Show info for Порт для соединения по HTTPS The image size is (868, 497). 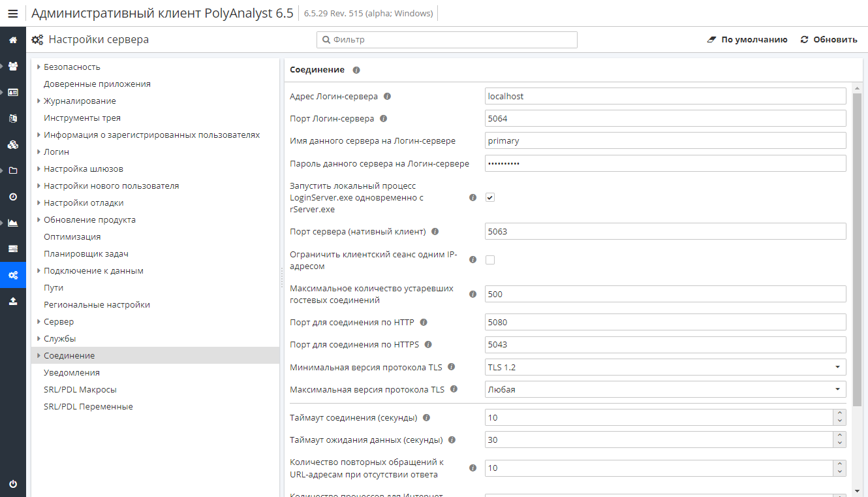click(x=428, y=344)
